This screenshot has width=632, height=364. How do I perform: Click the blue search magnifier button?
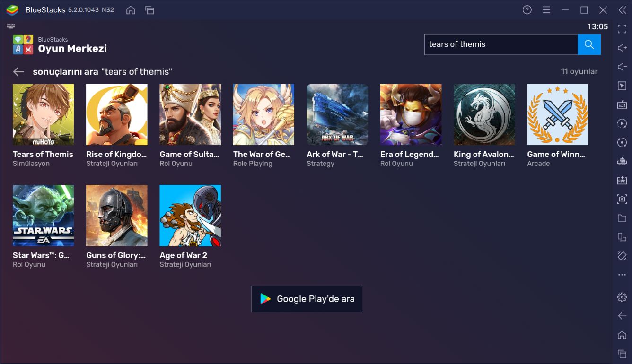589,44
